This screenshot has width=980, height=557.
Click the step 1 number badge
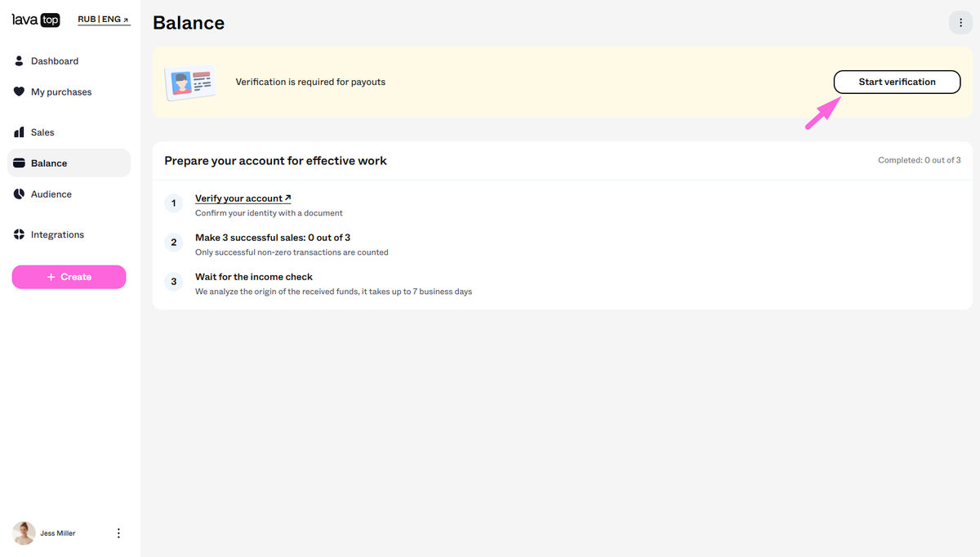coord(173,203)
